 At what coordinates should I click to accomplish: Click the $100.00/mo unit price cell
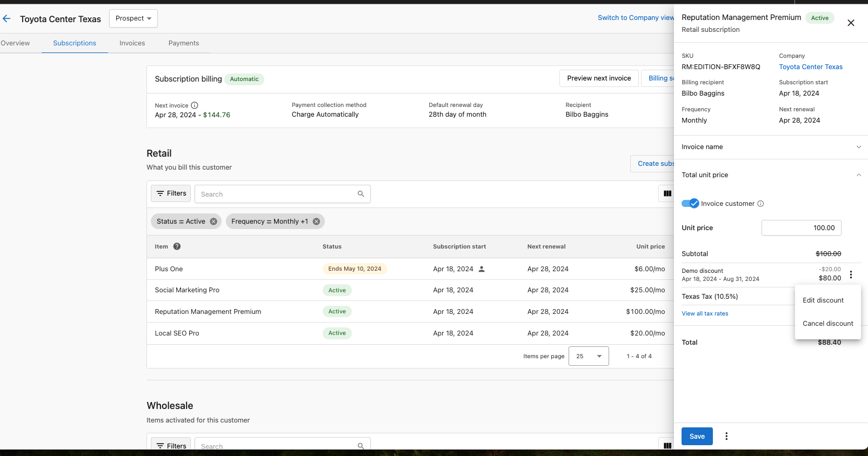coord(645,312)
